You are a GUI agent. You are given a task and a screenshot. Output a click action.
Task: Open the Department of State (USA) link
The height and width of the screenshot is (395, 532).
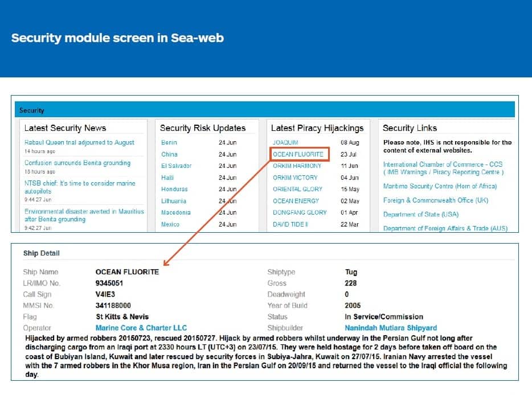point(420,215)
